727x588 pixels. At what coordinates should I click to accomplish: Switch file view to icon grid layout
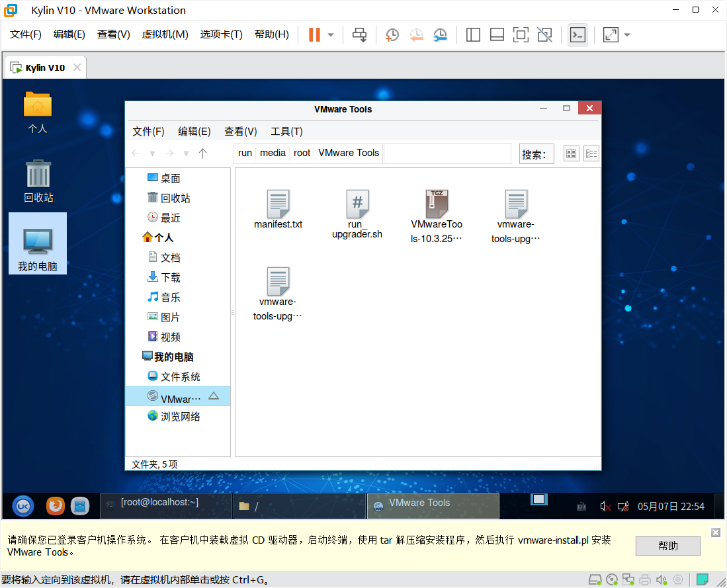pyautogui.click(x=570, y=153)
